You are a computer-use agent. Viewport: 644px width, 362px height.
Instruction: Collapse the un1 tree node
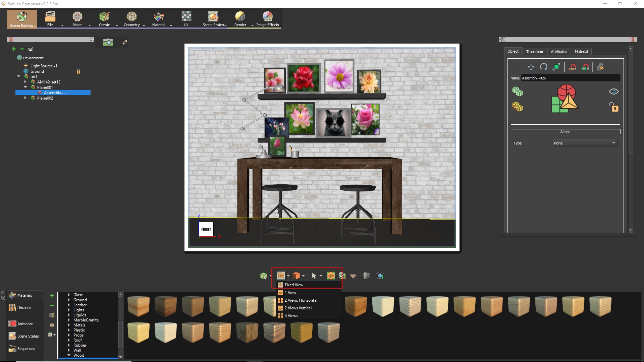[19, 76]
